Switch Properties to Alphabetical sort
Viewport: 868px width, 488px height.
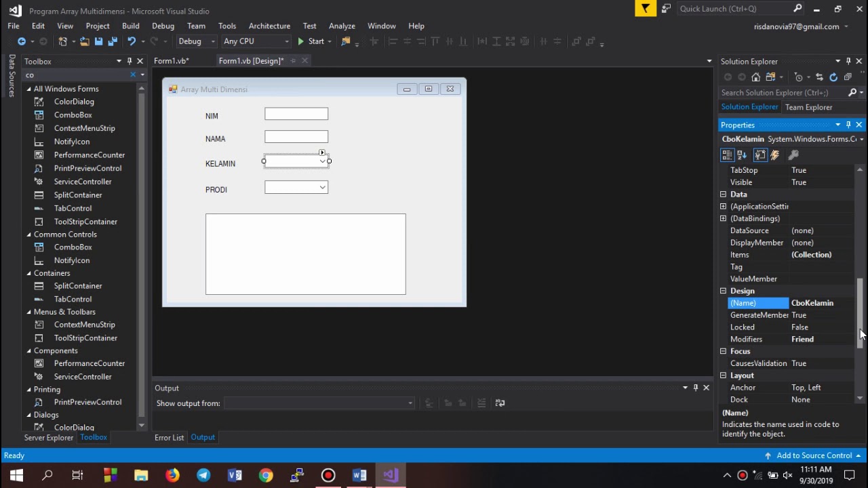(742, 155)
